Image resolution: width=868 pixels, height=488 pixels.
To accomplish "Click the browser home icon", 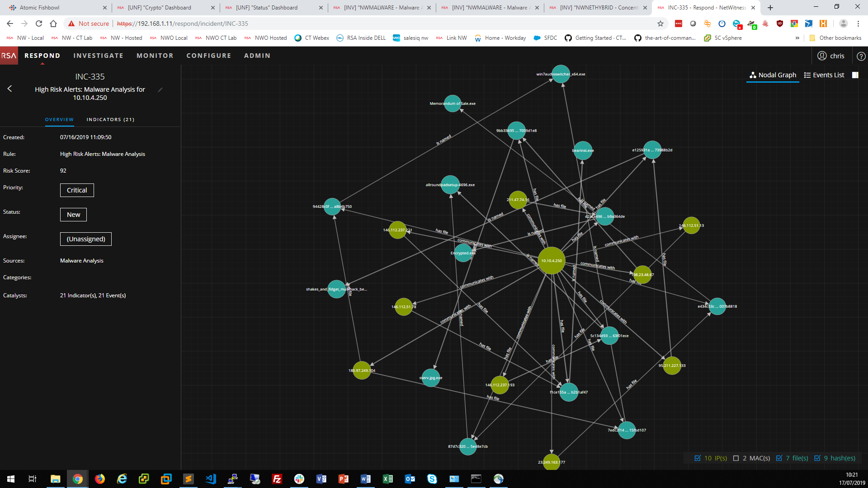I will click(x=53, y=23).
